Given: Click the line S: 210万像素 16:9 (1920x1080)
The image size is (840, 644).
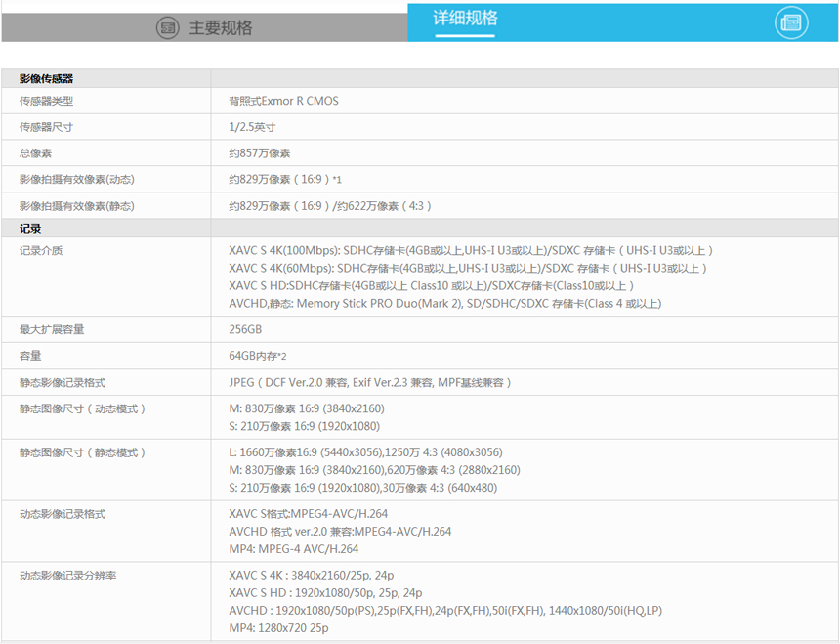Looking at the screenshot, I should (x=305, y=426).
